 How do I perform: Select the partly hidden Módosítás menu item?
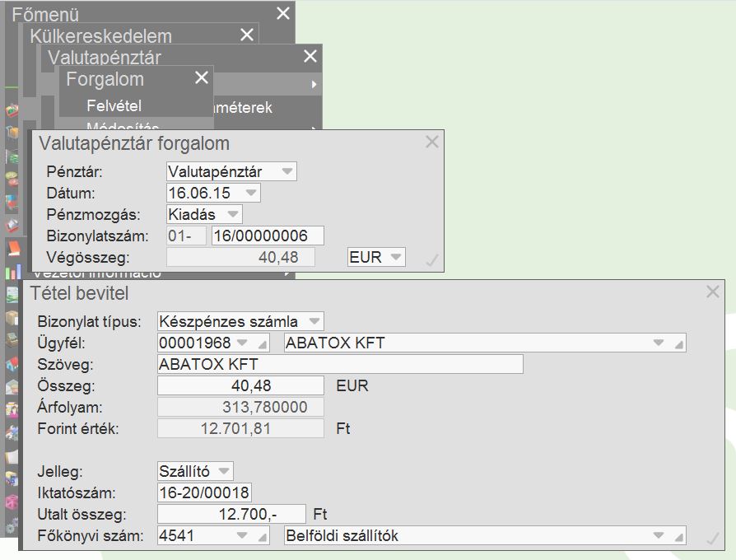point(123,126)
